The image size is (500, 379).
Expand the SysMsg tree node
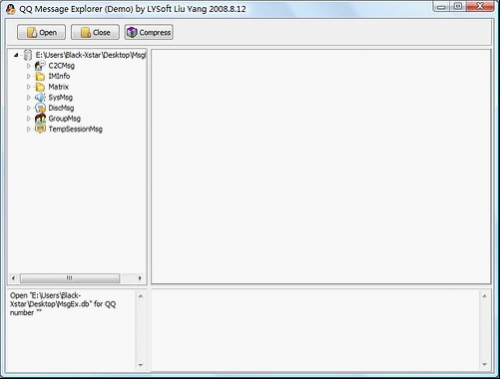click(x=29, y=98)
